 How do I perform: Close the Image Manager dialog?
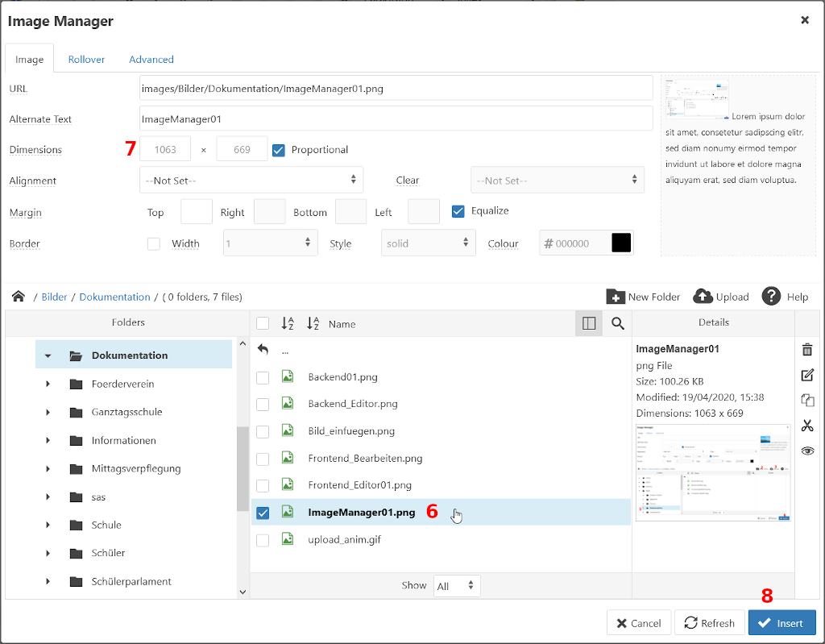point(805,20)
